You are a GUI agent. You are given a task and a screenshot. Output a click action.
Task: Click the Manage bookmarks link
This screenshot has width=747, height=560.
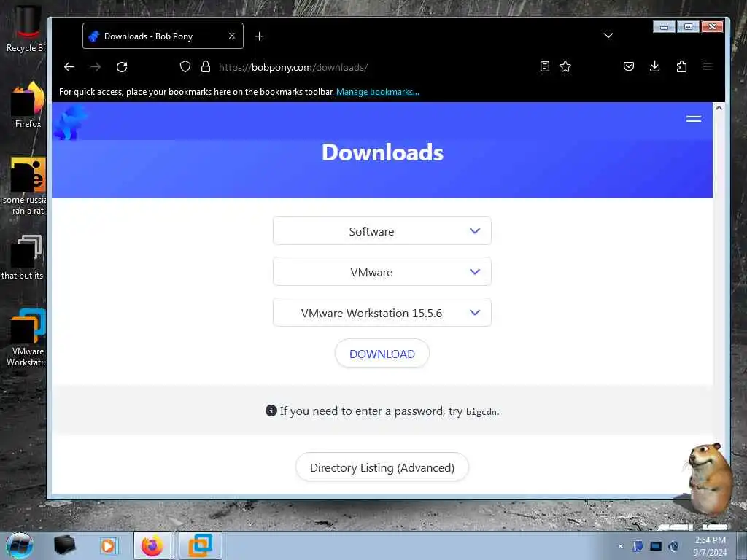tap(378, 92)
